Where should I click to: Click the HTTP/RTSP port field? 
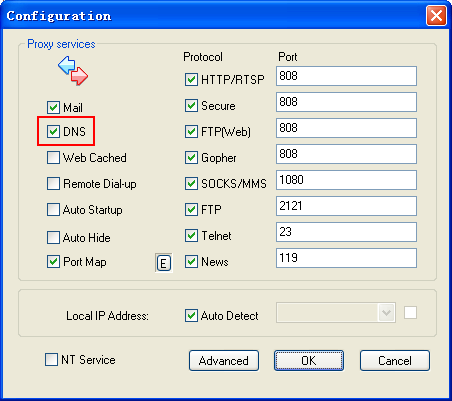tap(346, 76)
